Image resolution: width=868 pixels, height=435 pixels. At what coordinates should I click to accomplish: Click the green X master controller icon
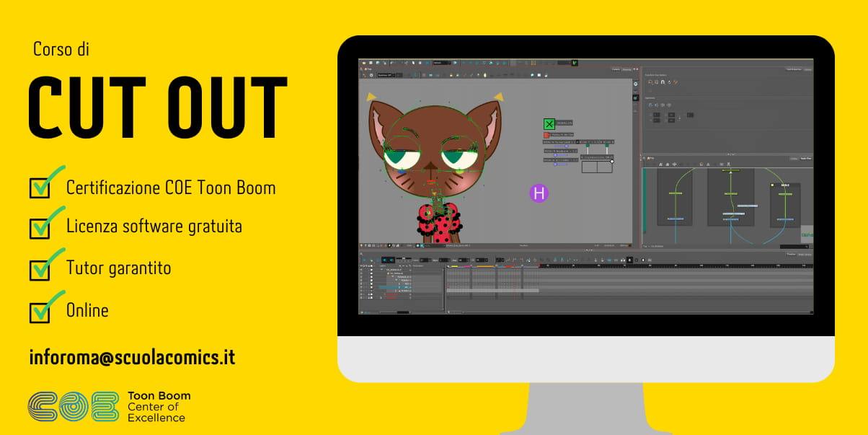[x=549, y=124]
